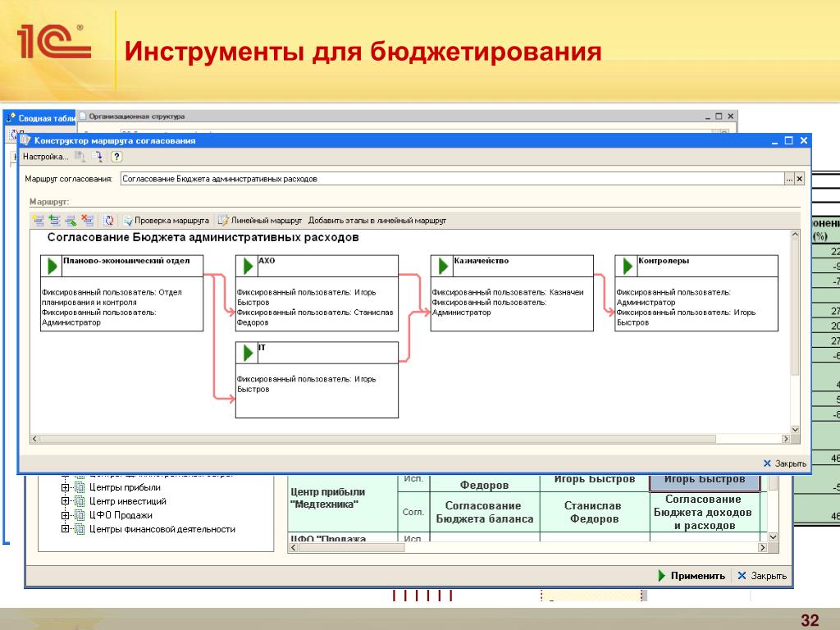Select the Согласование Бюджета доходов и расходов cell
Screen dimensions: 840x630
click(703, 512)
